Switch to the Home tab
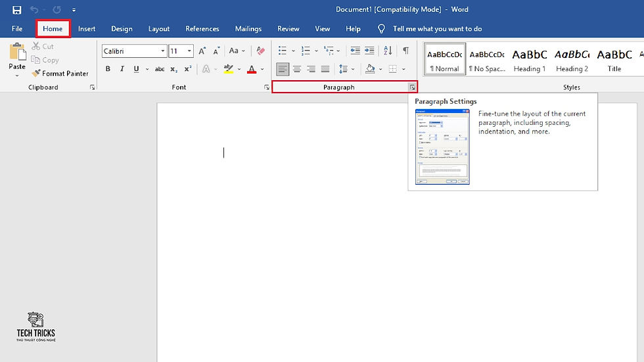Screen dimensions: 644x362 tap(53, 29)
